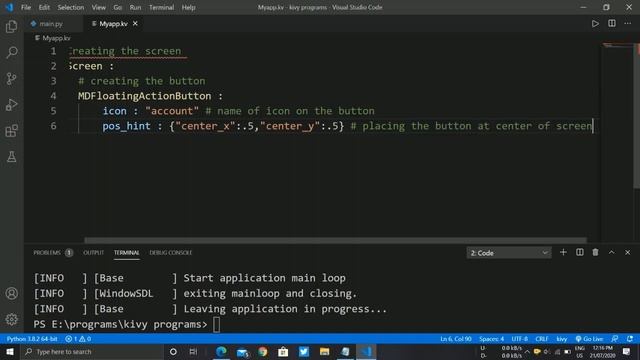The width and height of the screenshot is (640, 360).
Task: Open the Search view in activity bar
Action: pyautogui.click(x=11, y=52)
